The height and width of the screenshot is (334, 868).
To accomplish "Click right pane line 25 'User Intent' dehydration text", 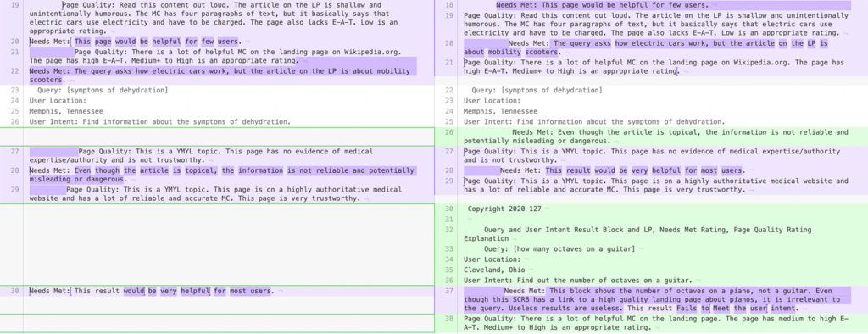I will point(594,122).
